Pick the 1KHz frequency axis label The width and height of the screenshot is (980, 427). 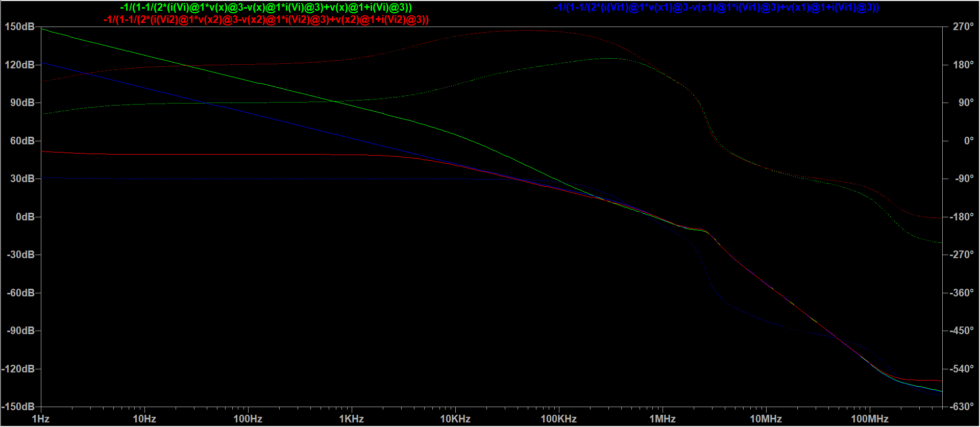[x=352, y=419]
